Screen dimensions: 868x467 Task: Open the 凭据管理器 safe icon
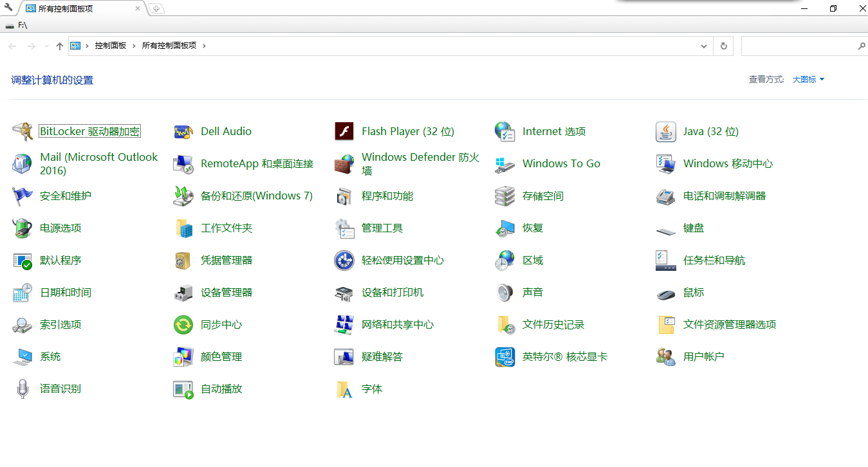(183, 261)
